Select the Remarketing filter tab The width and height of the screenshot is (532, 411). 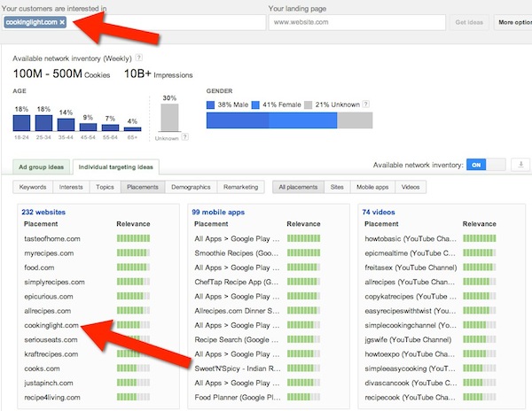point(240,187)
